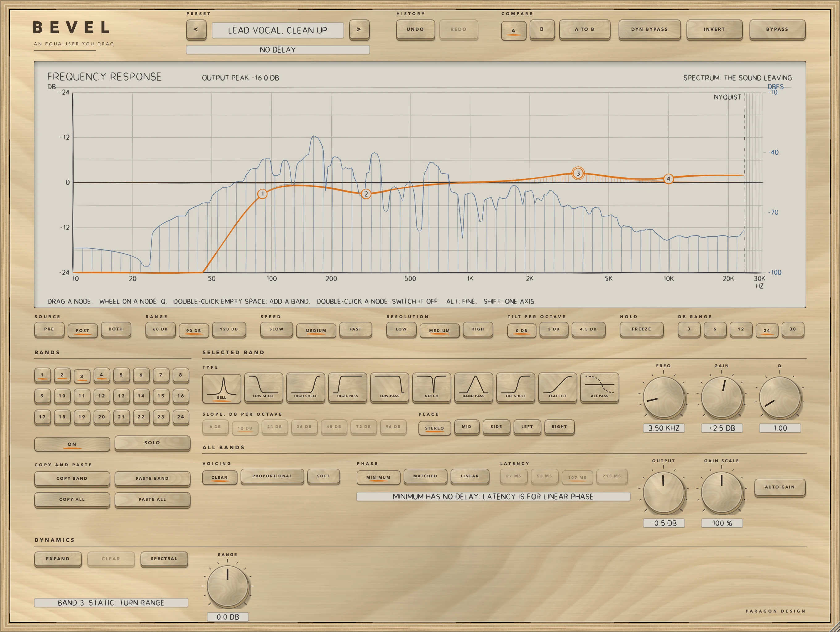Set band placement to MID
This screenshot has height=632, width=840.
point(467,427)
